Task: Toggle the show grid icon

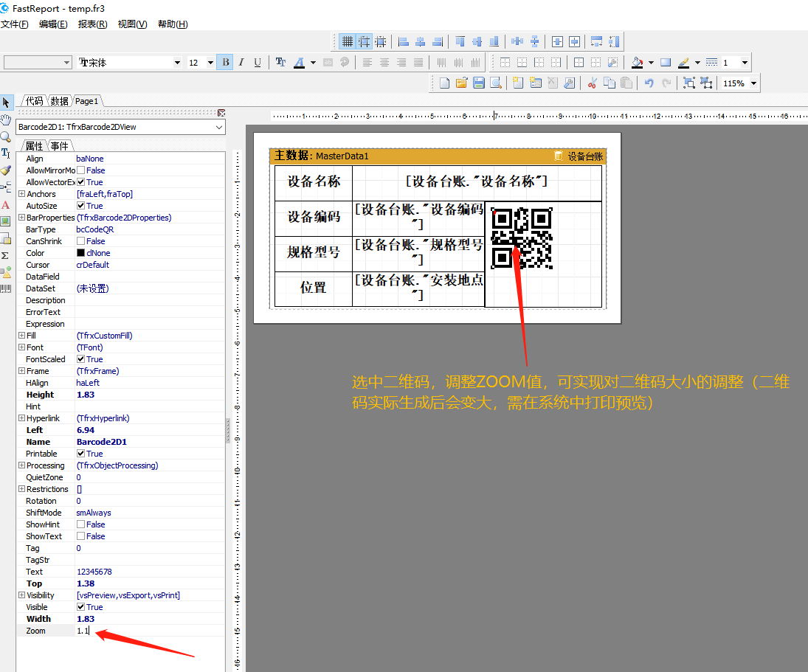Action: click(348, 42)
